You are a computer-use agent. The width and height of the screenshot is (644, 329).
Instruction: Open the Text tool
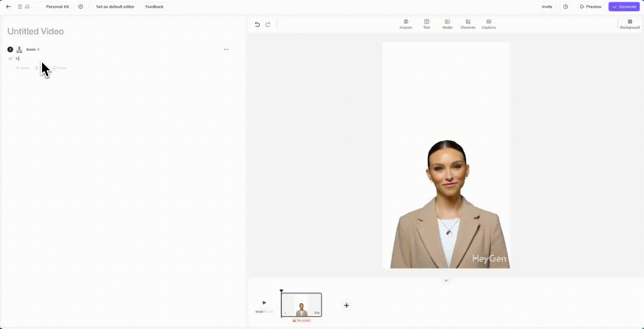pyautogui.click(x=427, y=24)
